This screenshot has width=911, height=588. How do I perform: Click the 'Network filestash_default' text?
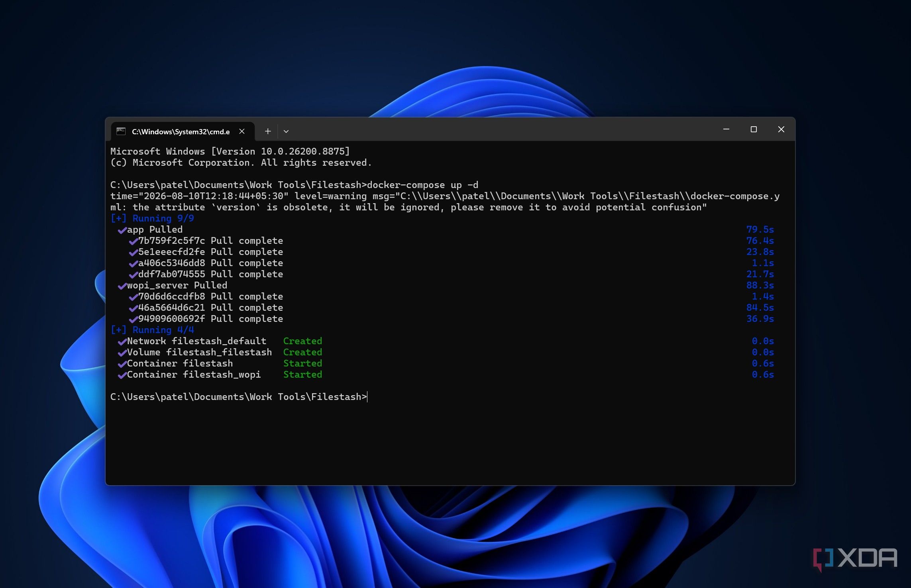pyautogui.click(x=196, y=341)
